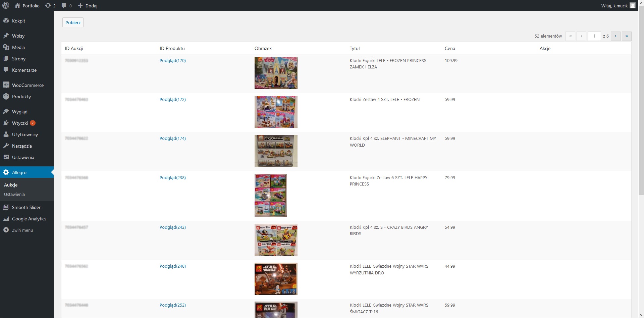Open the comments bubble icon

(64, 5)
